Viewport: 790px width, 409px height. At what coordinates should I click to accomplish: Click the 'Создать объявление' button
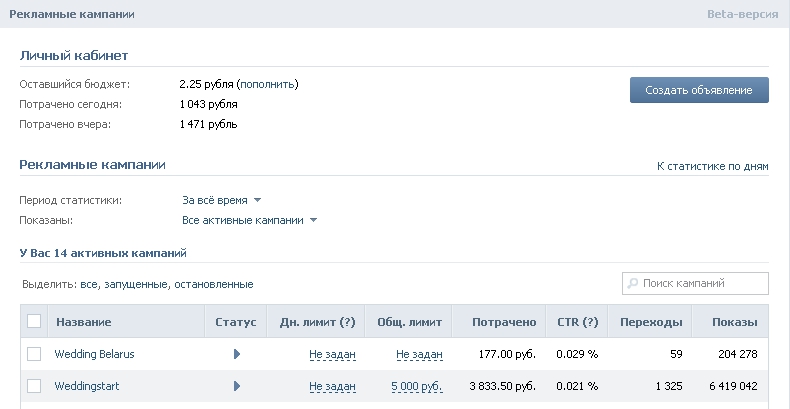(699, 90)
